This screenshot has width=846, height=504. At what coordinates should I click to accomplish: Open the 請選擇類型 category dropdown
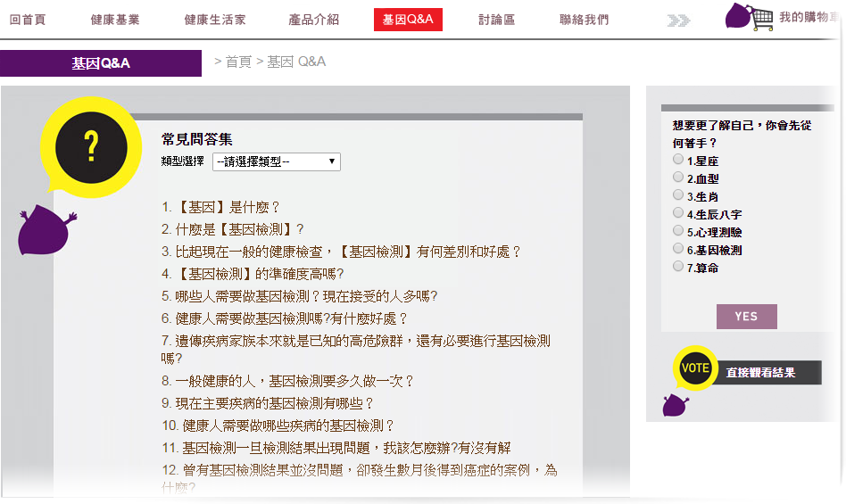(277, 161)
